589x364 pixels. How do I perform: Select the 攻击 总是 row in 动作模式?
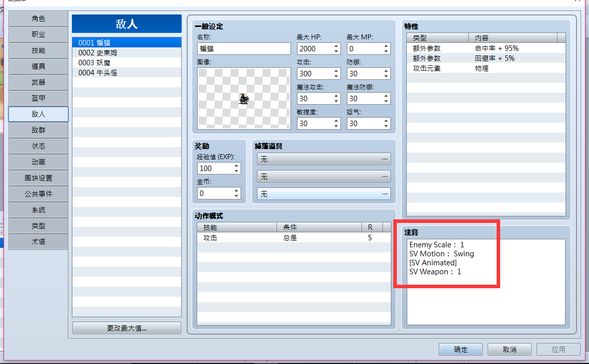tap(294, 237)
